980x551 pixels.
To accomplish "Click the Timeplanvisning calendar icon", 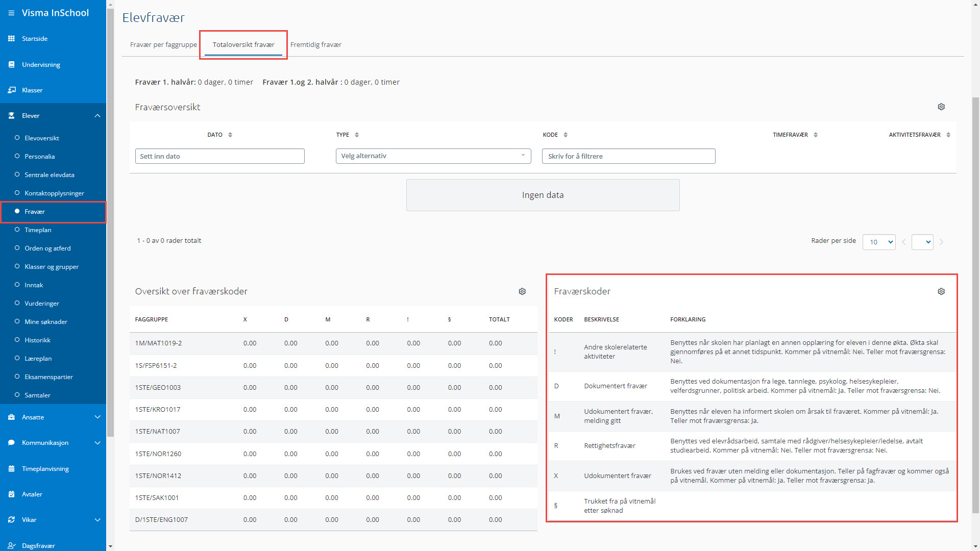I will [11, 469].
